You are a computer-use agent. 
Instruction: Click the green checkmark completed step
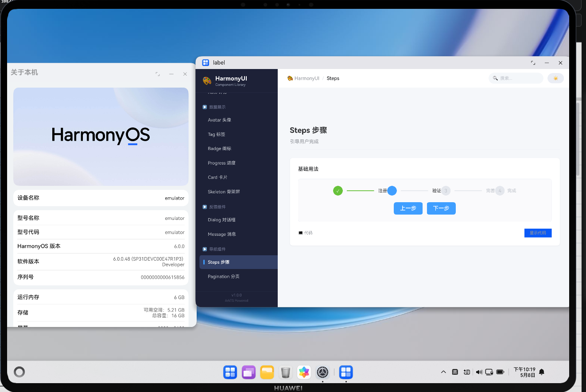tap(338, 191)
